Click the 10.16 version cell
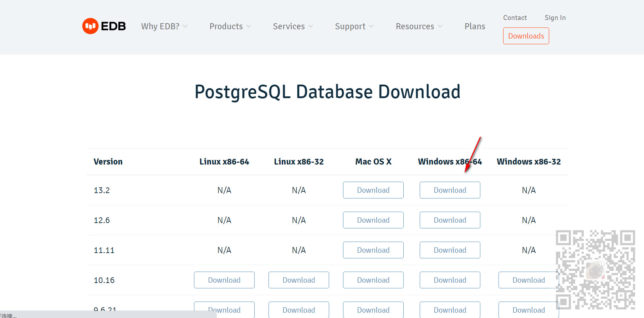This screenshot has height=318, width=644. coord(104,280)
